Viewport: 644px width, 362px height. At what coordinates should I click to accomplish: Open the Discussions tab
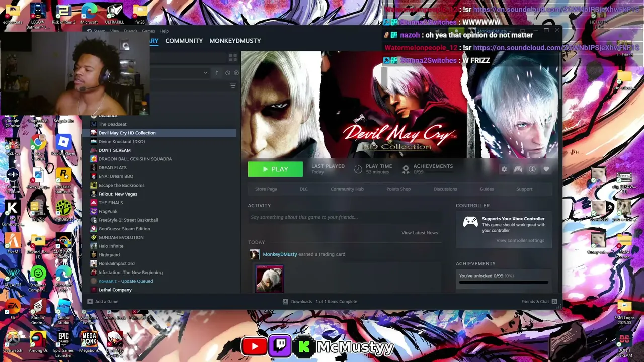(x=445, y=189)
